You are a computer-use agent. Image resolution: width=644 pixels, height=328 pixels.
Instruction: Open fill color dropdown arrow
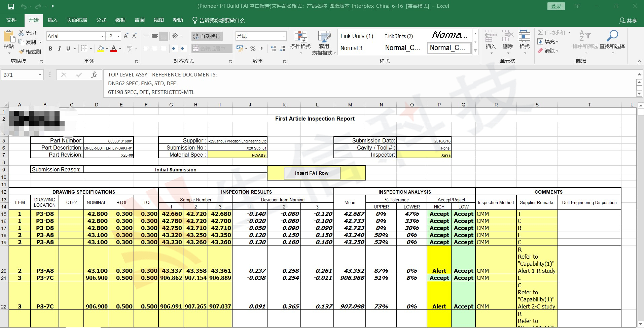coord(107,48)
